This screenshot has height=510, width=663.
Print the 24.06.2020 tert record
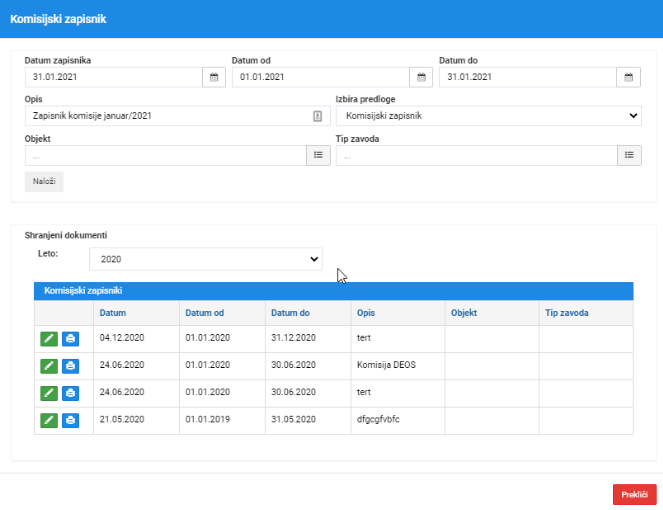pos(71,393)
